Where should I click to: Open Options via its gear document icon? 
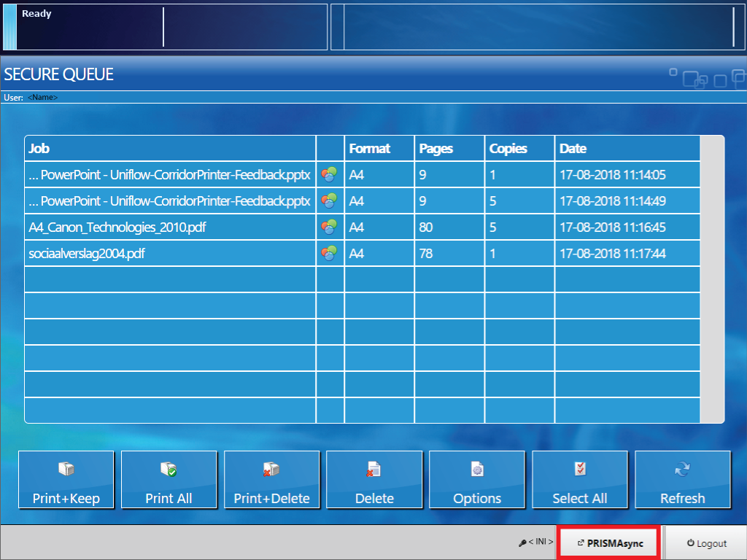coord(477,470)
